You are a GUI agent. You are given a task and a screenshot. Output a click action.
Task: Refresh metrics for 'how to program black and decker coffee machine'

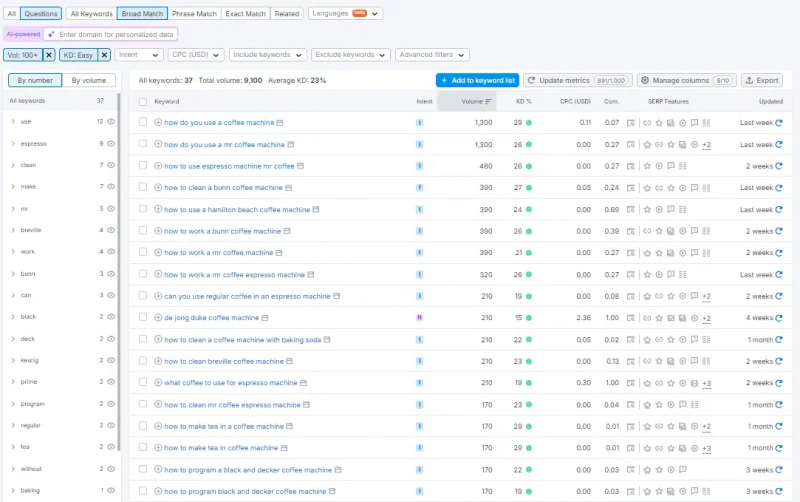point(779,491)
